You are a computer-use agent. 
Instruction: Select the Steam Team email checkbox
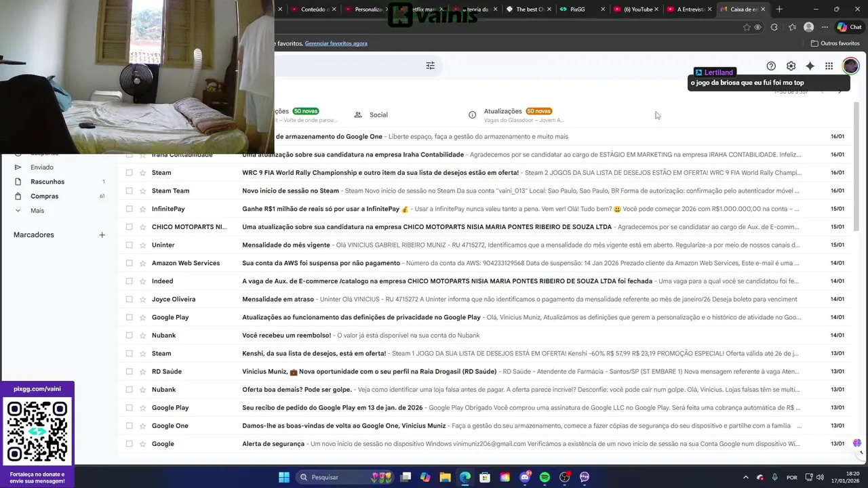(129, 191)
